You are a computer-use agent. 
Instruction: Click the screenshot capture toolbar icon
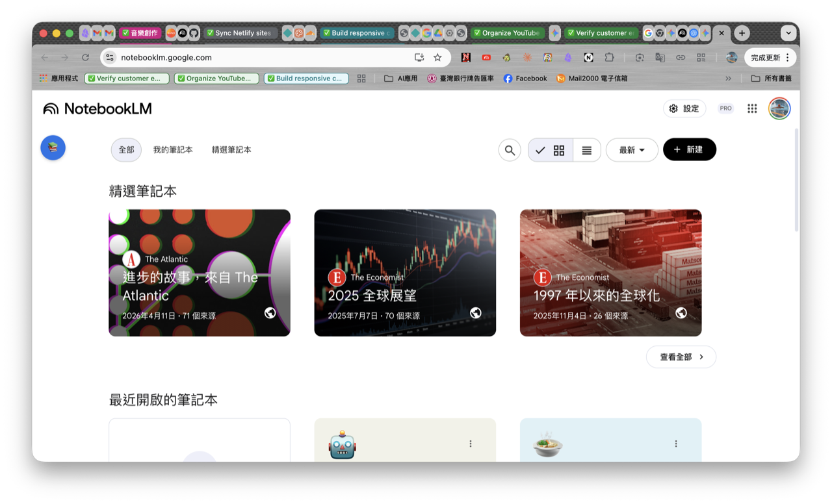(x=640, y=57)
